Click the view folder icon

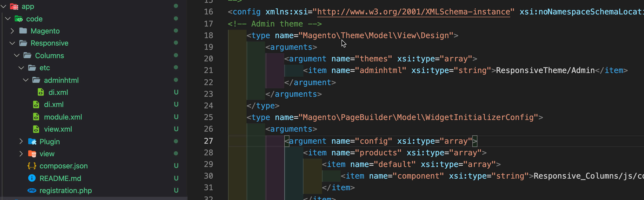pos(32,154)
